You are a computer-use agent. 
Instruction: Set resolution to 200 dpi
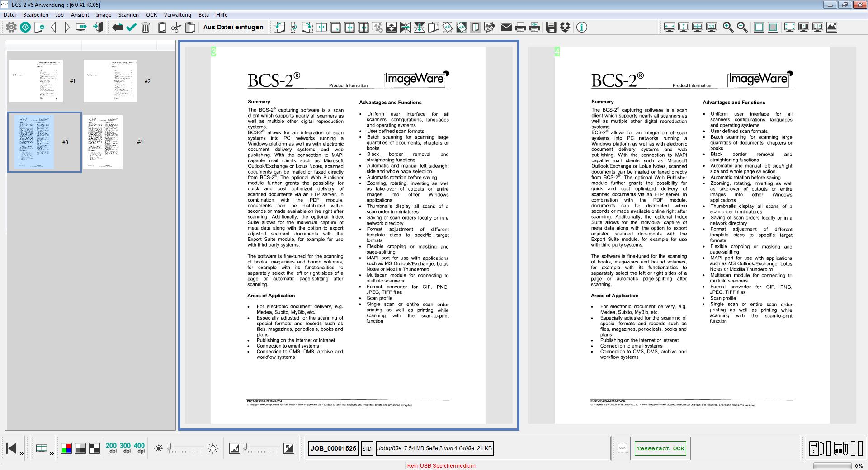(x=111, y=448)
